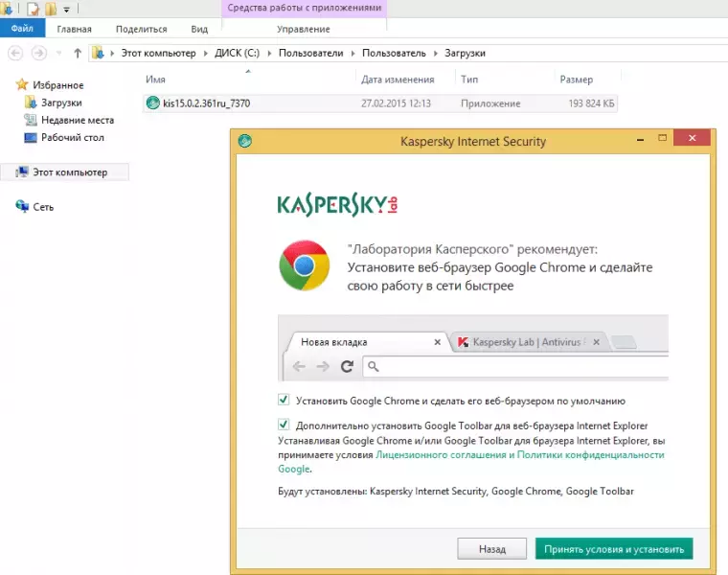Click the network icon beside Сеть
Image resolution: width=728 pixels, height=575 pixels.
pos(22,206)
